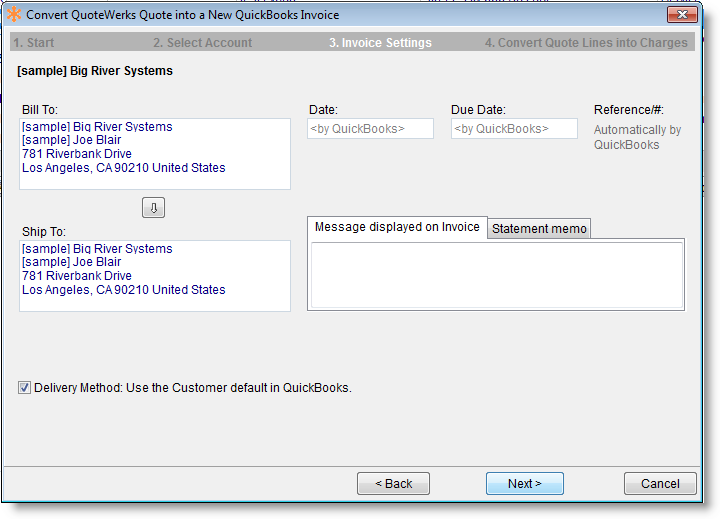Click the QuoteWerks asterisk icon in title bar

[15, 15]
